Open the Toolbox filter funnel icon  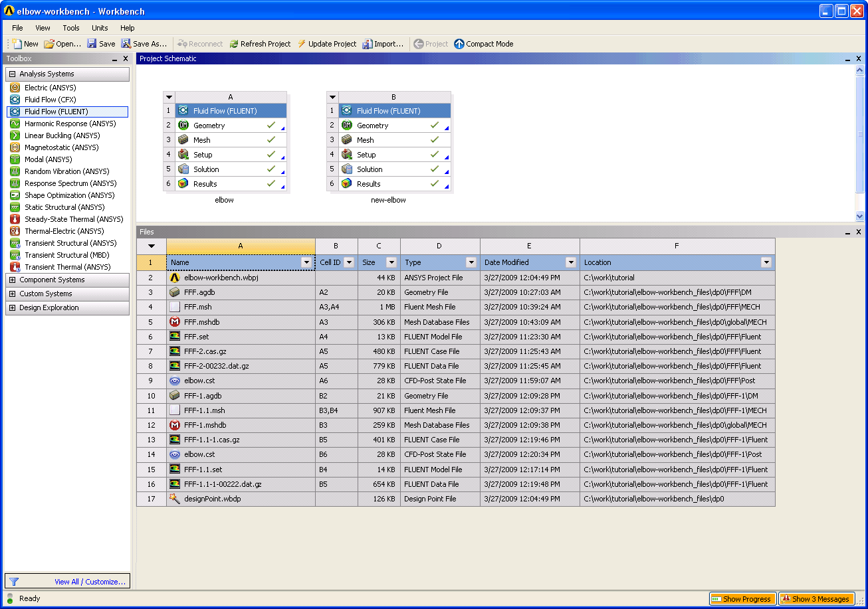(x=14, y=582)
